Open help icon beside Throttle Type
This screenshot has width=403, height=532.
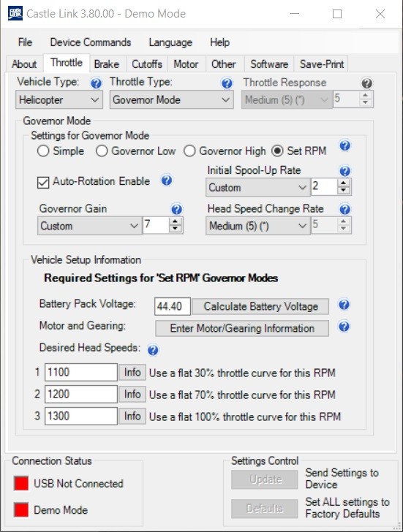tap(227, 83)
